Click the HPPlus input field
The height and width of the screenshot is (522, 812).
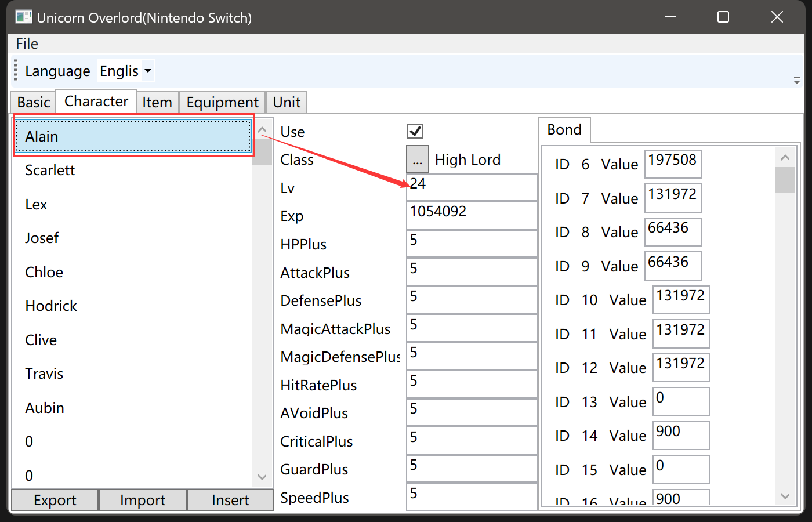coord(472,244)
